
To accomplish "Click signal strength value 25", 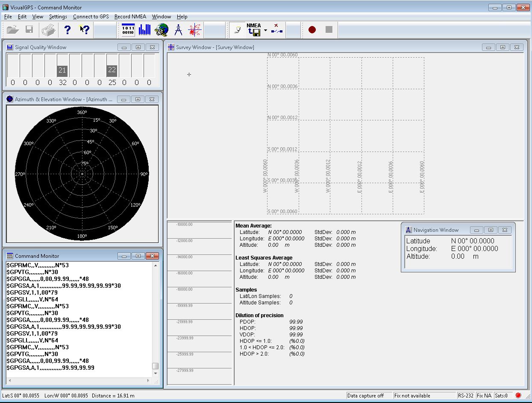I will (112, 83).
